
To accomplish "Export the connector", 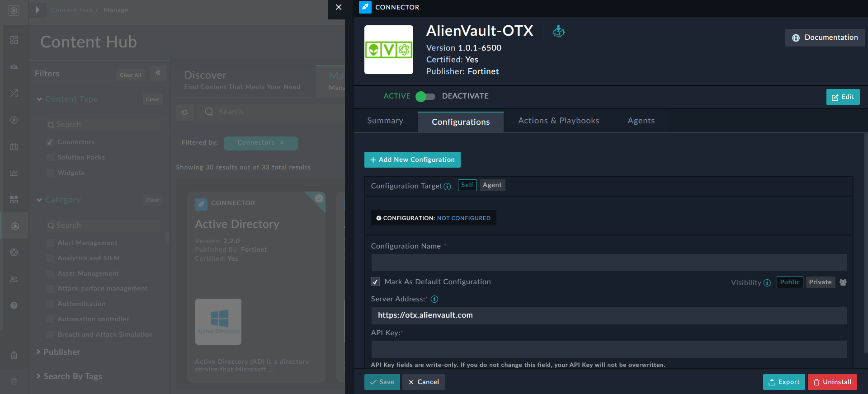I will pyautogui.click(x=784, y=382).
